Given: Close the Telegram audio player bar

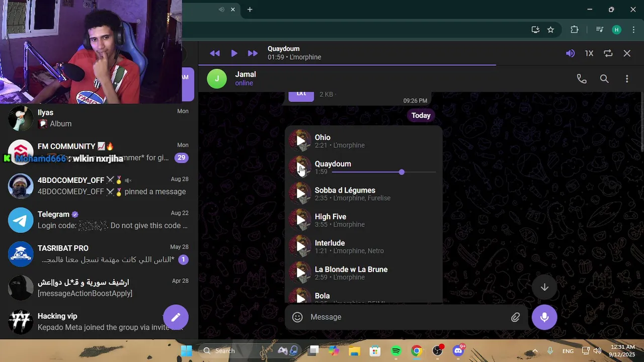Looking at the screenshot, I should (627, 53).
